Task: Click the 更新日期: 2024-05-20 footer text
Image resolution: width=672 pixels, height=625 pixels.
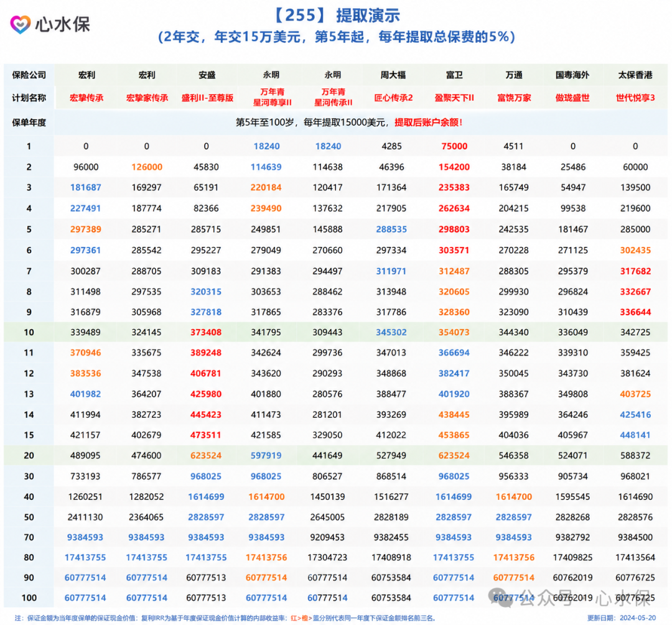Action: click(x=622, y=618)
